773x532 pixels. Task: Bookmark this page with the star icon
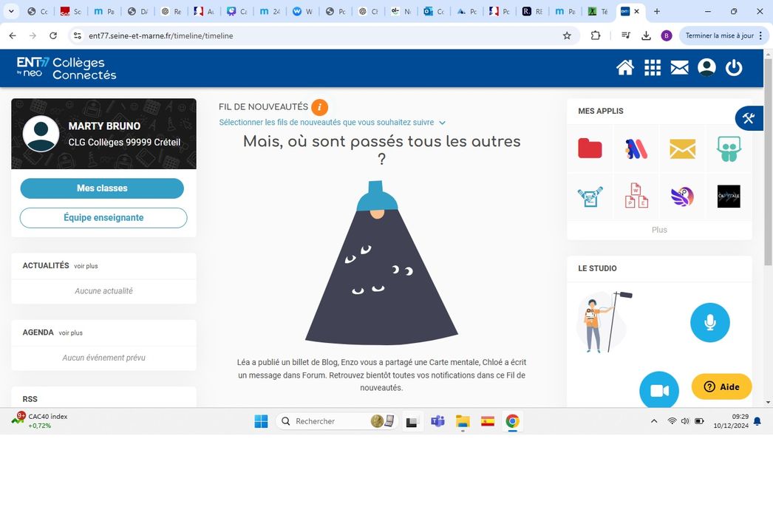(567, 35)
